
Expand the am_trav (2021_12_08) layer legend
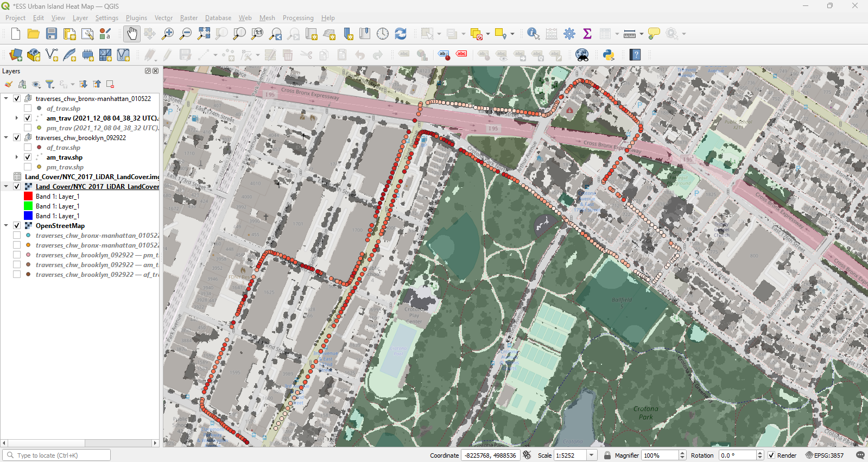17,118
